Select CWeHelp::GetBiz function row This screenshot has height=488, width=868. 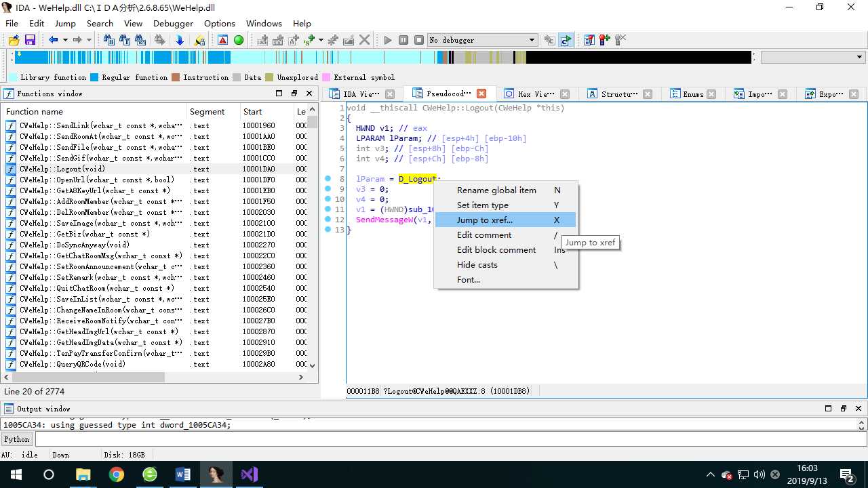tap(156, 234)
